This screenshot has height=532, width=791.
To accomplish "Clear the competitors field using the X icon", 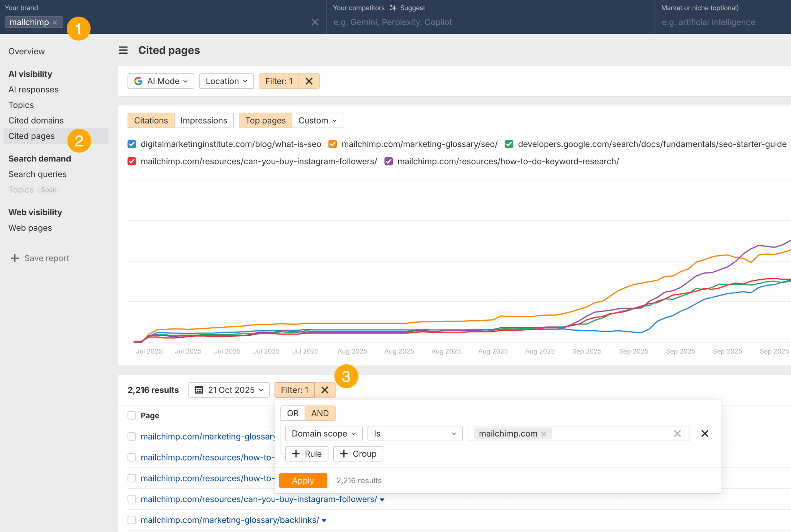I will point(315,22).
